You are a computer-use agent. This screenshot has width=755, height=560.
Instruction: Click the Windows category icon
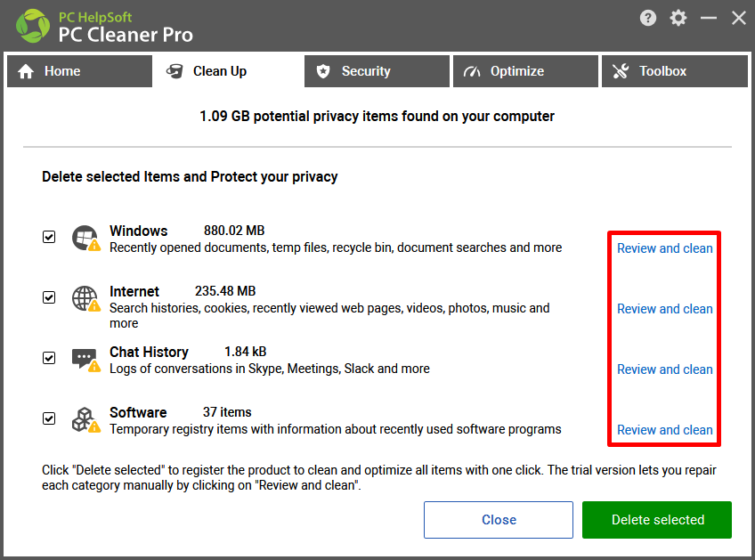[85, 238]
